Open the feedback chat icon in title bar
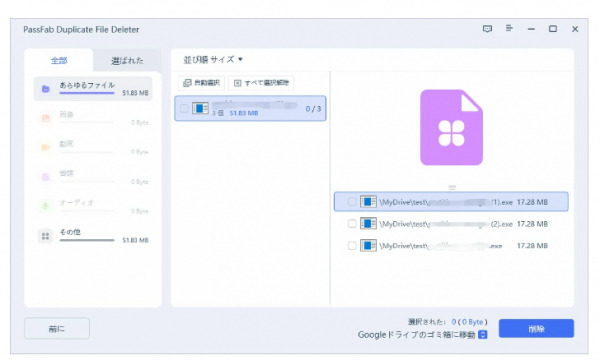Screen dimensions: 600x360 coord(487,29)
